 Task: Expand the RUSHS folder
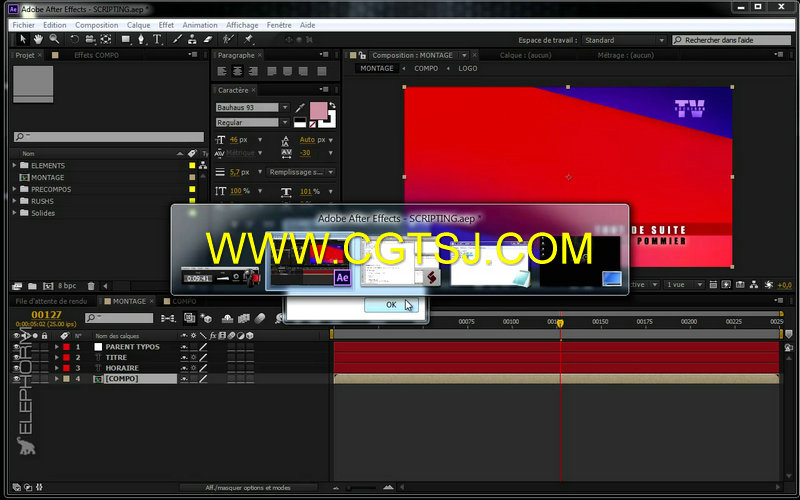point(14,201)
